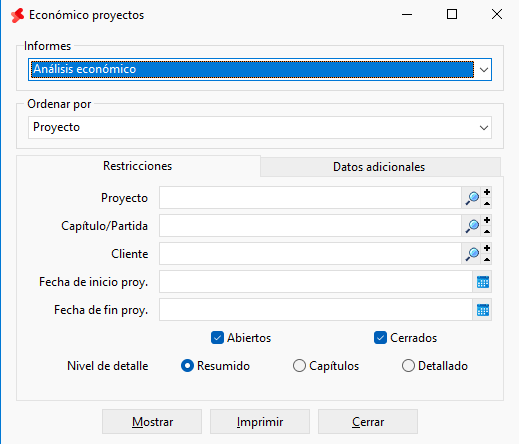
Task: Switch to the Datos adicionales tab
Action: coord(379,167)
